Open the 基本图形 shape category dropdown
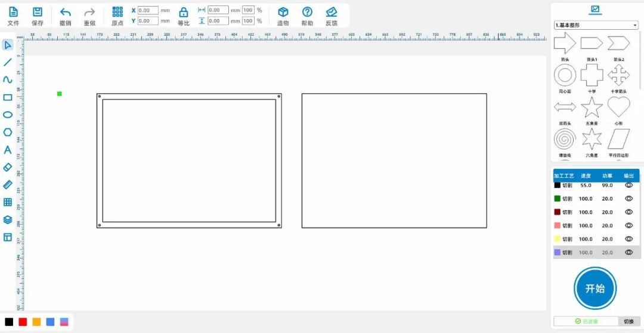Image resolution: width=644 pixels, height=333 pixels. coord(596,25)
